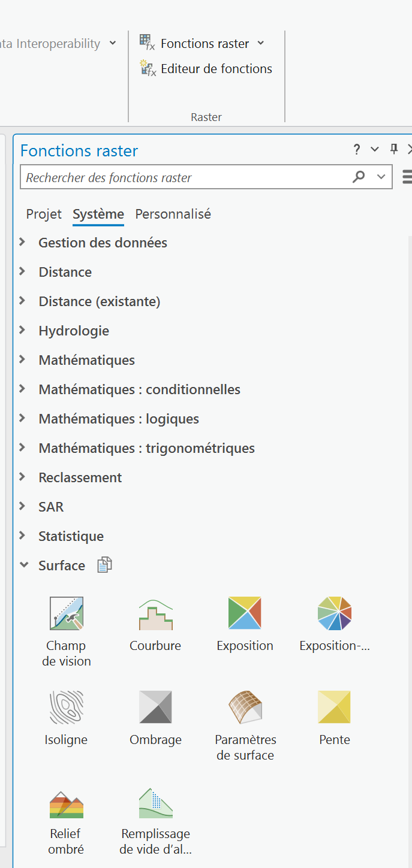412x868 pixels.
Task: Select the Courbure function icon
Action: click(x=155, y=613)
